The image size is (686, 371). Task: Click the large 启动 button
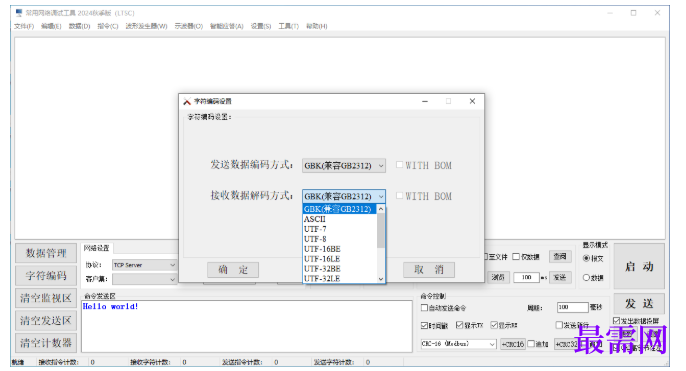point(639,266)
